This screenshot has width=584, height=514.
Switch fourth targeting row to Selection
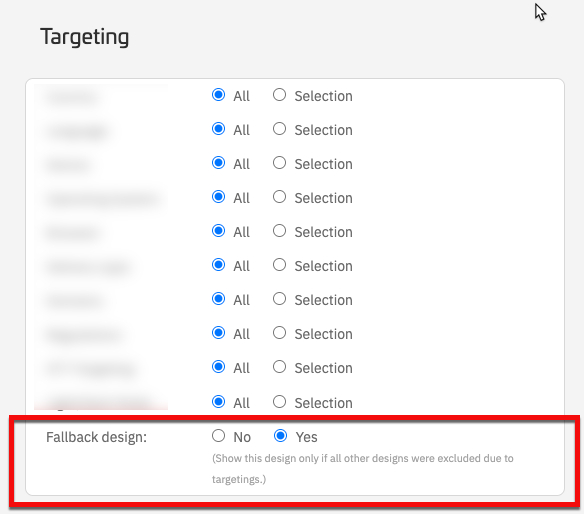click(x=279, y=197)
